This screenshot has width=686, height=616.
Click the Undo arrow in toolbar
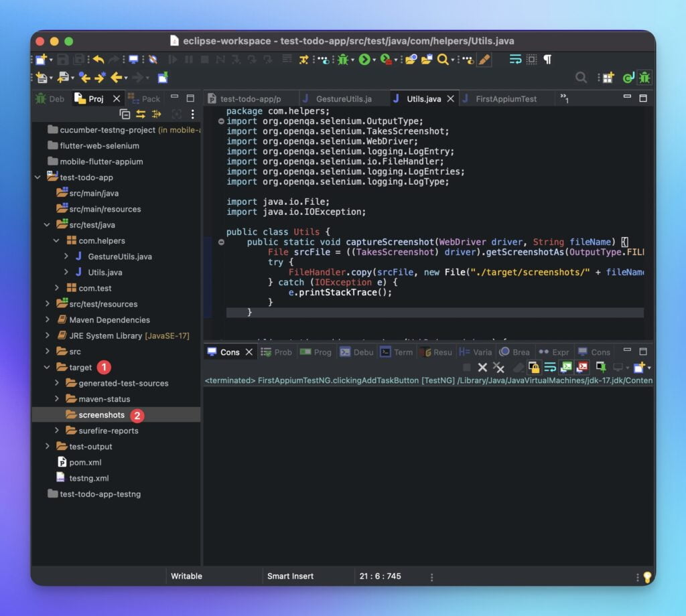pos(98,60)
